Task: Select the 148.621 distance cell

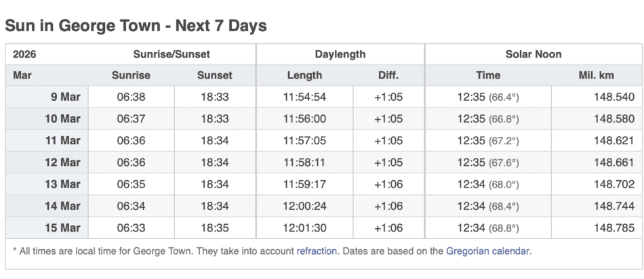Action: 613,141
